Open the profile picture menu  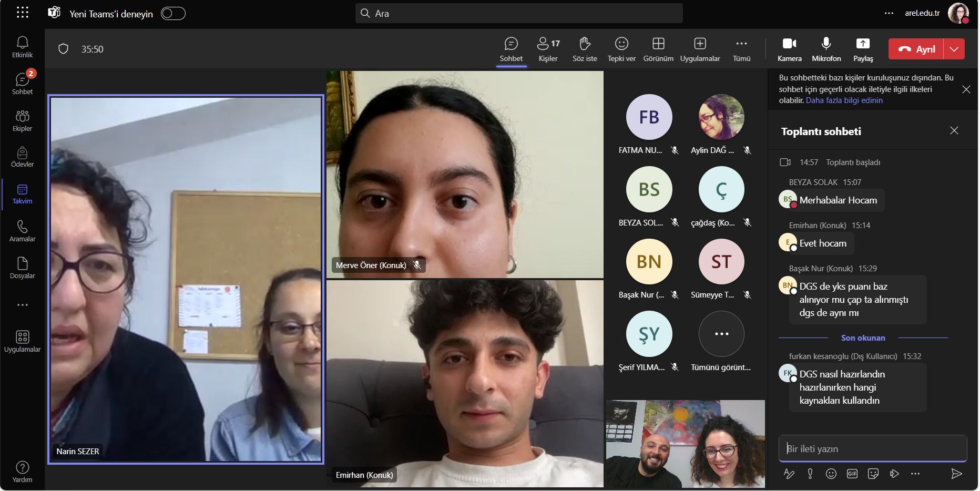[x=958, y=13]
